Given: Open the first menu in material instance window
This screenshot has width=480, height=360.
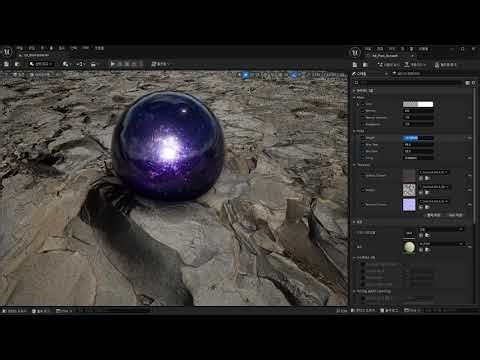Looking at the screenshot, I should [x=367, y=49].
